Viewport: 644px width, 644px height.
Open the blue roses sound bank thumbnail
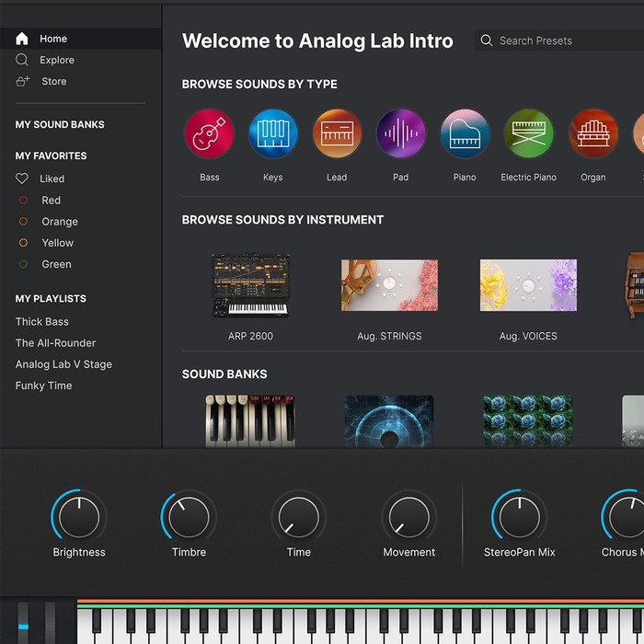(528, 421)
